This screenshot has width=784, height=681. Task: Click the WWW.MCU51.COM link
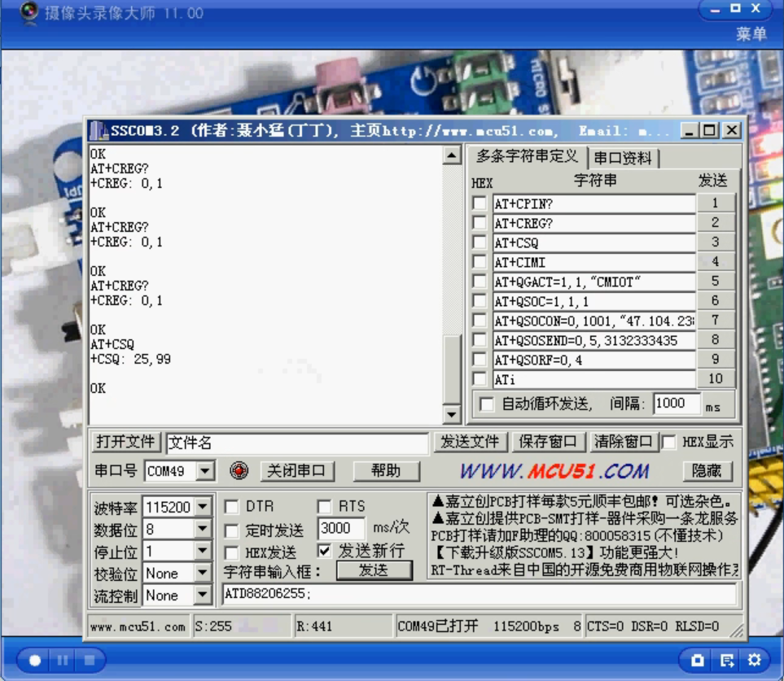tap(554, 470)
